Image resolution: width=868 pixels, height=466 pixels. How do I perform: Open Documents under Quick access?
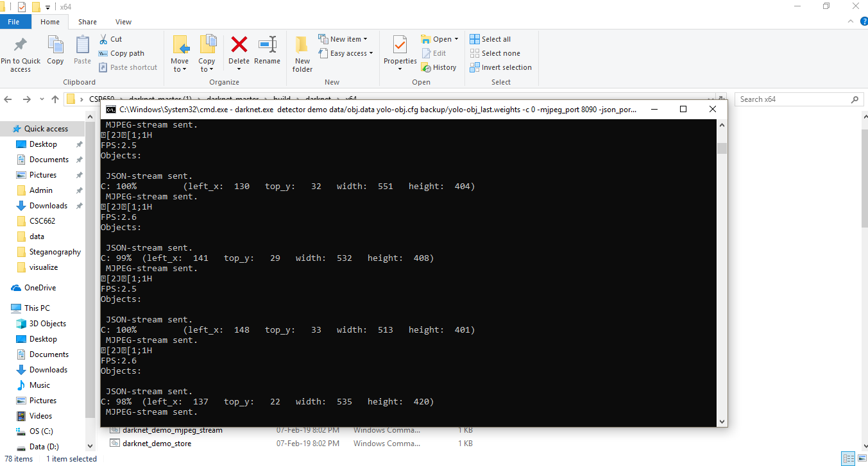coord(49,160)
